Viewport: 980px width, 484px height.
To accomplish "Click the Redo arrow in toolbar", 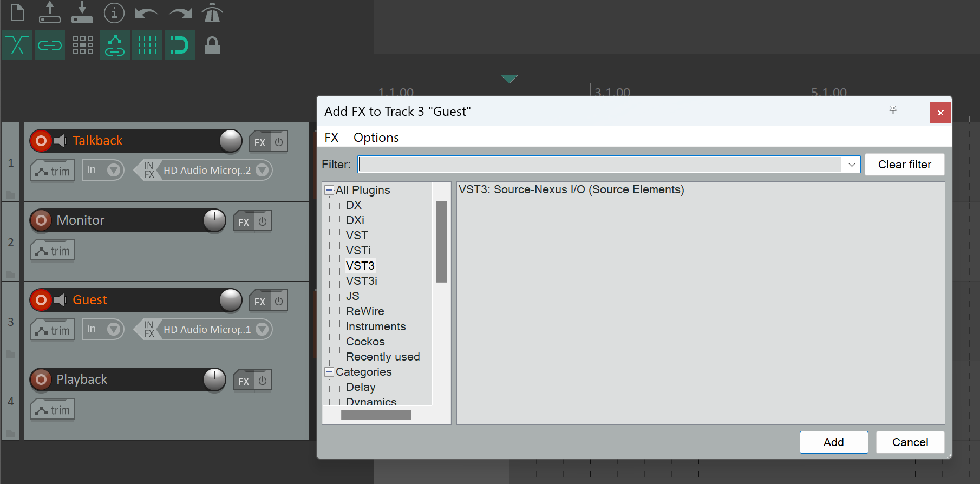I will [180, 12].
